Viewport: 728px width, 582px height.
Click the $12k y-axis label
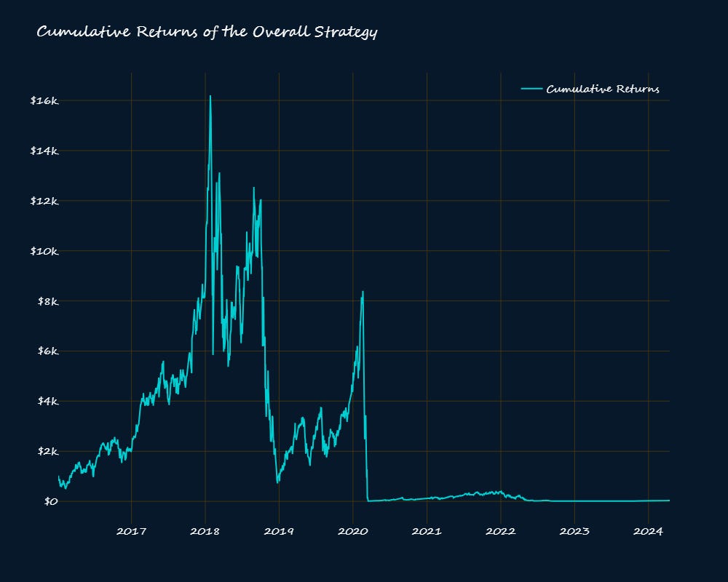pyautogui.click(x=44, y=201)
